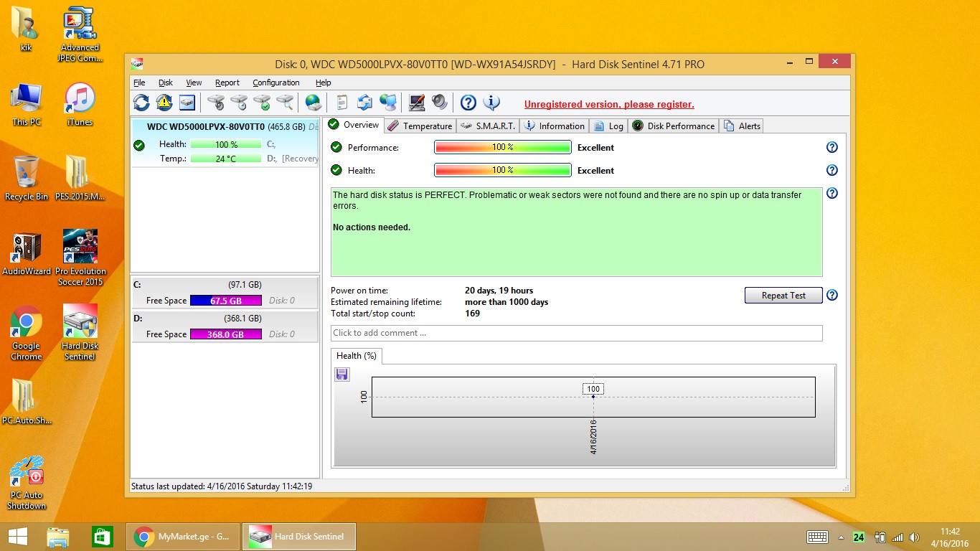Screen dimensions: 980x551
Task: Click the speaker sound toolbar icon
Action: 439,103
